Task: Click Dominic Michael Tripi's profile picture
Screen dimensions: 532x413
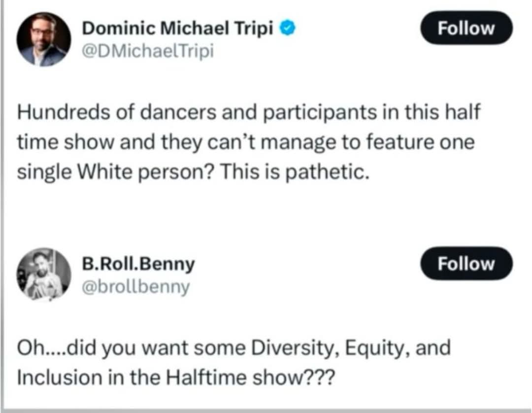Action: 43,39
